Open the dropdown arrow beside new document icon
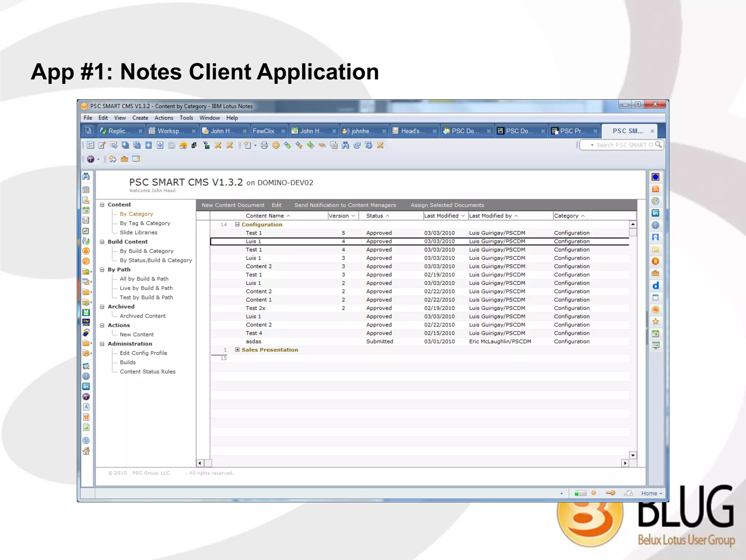The image size is (746, 560). 255,145
